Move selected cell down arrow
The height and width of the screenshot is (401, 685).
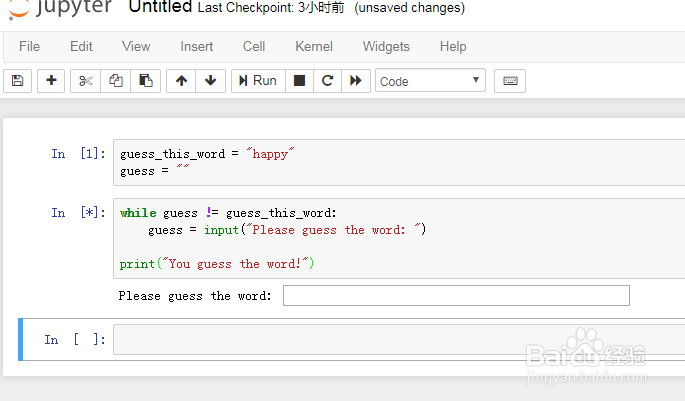point(211,81)
